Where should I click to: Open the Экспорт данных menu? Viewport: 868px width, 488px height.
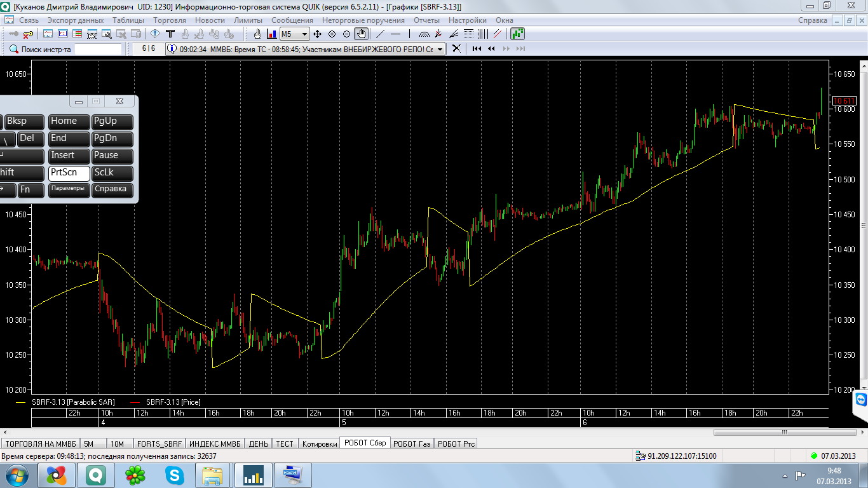(76, 20)
